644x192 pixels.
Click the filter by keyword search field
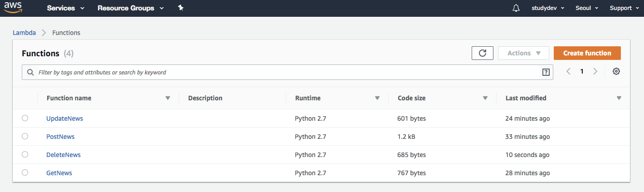tap(288, 72)
